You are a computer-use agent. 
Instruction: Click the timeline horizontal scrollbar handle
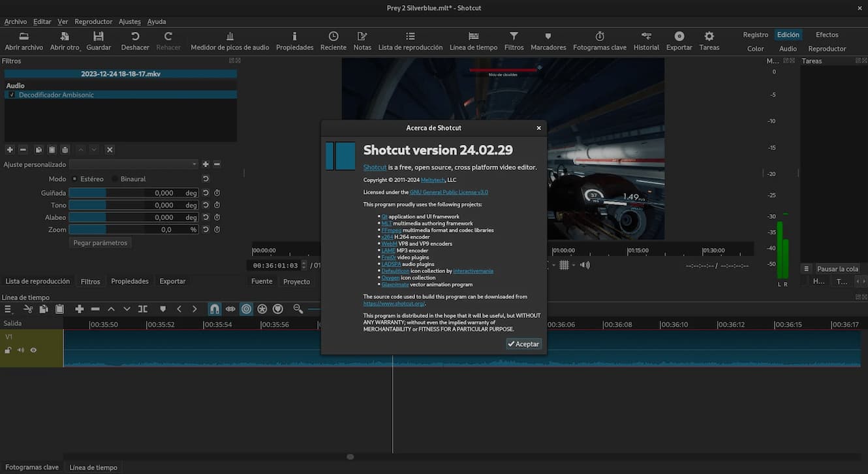pos(350,457)
